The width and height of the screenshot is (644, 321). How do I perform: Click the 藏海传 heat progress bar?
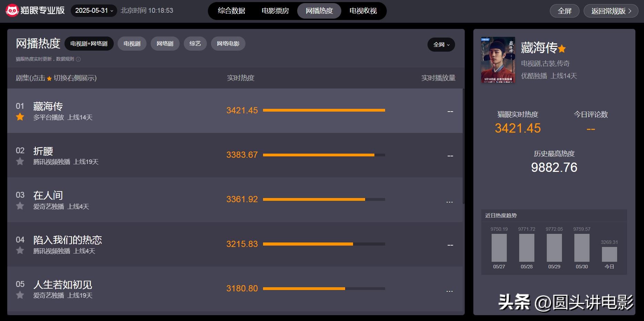[x=324, y=110]
